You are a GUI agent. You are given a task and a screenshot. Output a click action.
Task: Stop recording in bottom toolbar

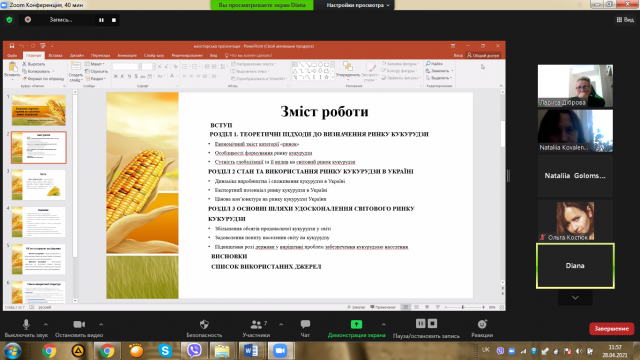coord(432,324)
